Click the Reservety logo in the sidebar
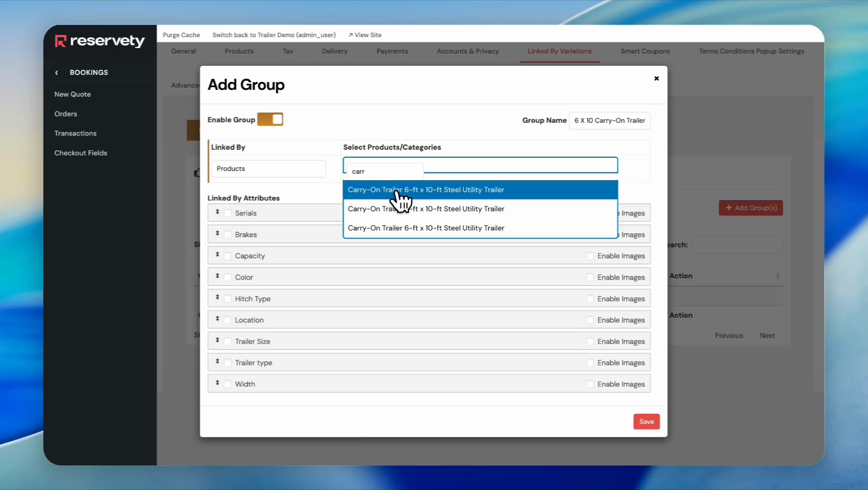Image resolution: width=868 pixels, height=490 pixels. coord(100,41)
